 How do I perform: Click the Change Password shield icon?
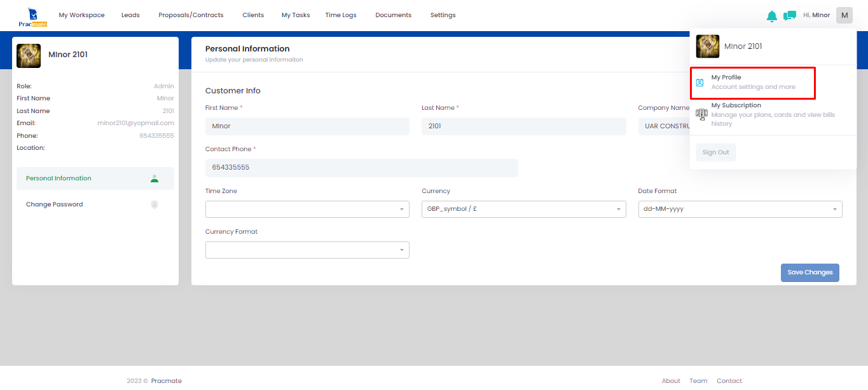154,205
